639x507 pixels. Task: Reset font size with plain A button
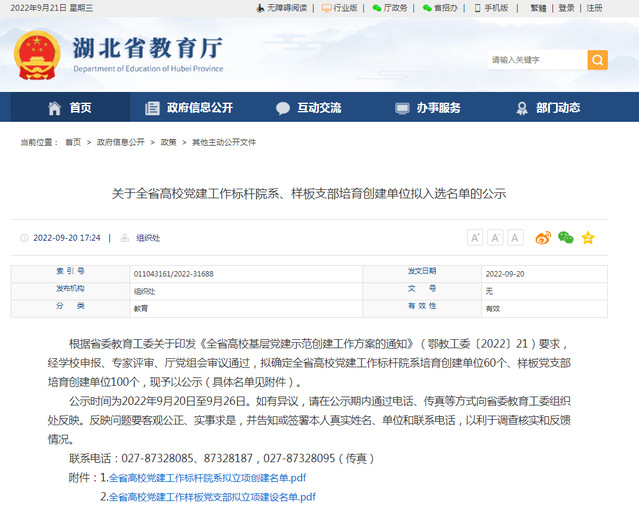515,238
